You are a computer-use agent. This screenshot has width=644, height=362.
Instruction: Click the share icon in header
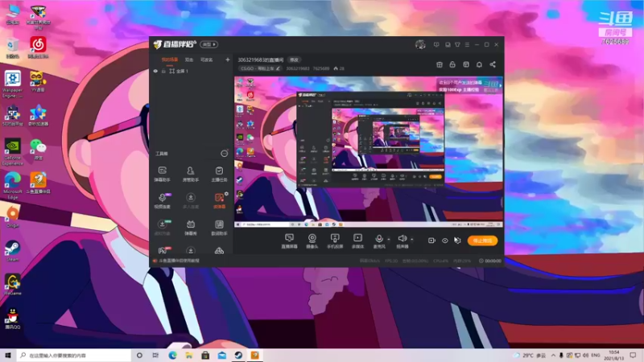(493, 64)
